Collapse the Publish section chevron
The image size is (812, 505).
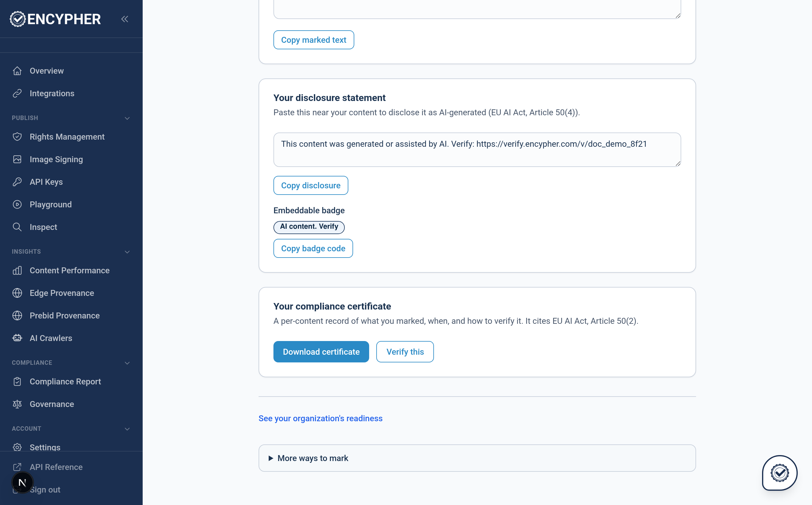[x=127, y=118]
